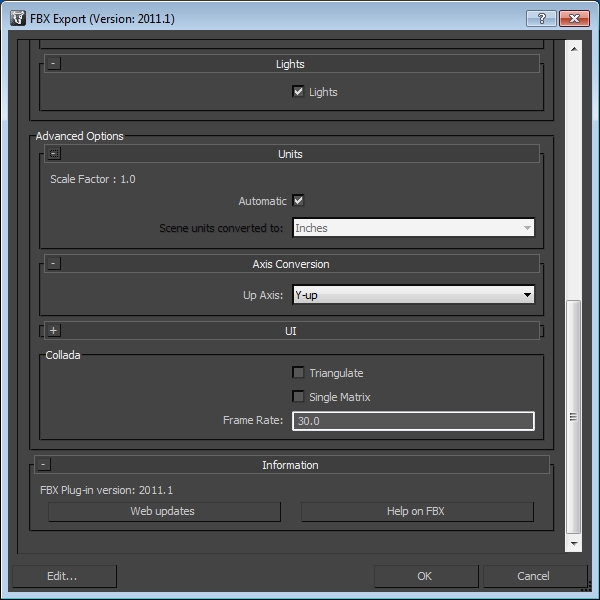Enable Collada Triangulate checkbox
600x600 pixels.
point(298,372)
